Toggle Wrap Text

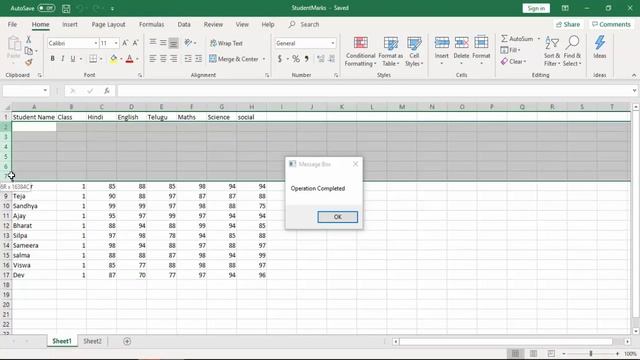coord(226,43)
